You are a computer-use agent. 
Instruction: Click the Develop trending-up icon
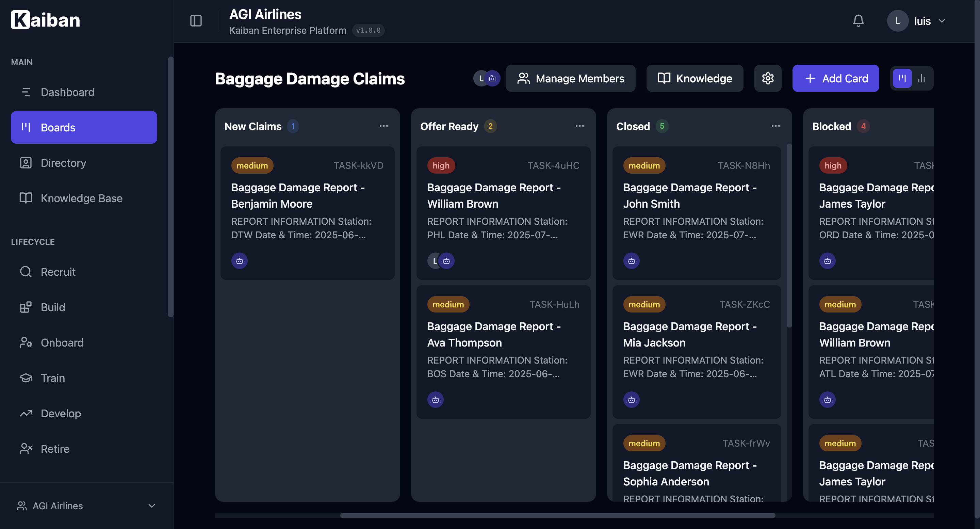[x=26, y=413]
